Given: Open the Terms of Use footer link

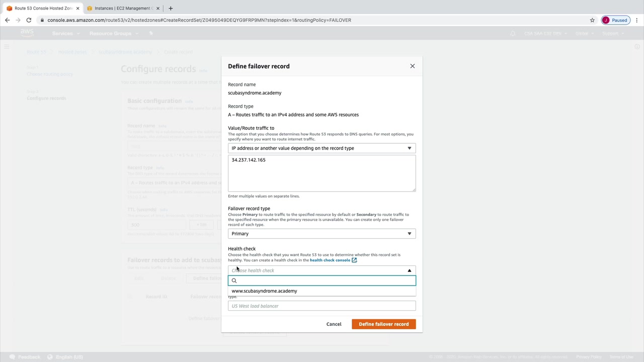Looking at the screenshot, I should coord(621,357).
